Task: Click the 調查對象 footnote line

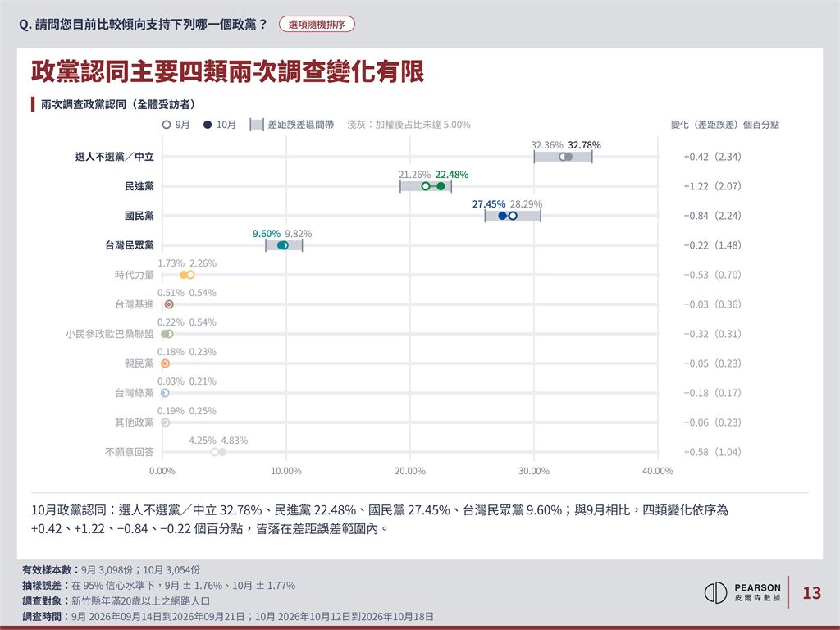Action: (116, 601)
